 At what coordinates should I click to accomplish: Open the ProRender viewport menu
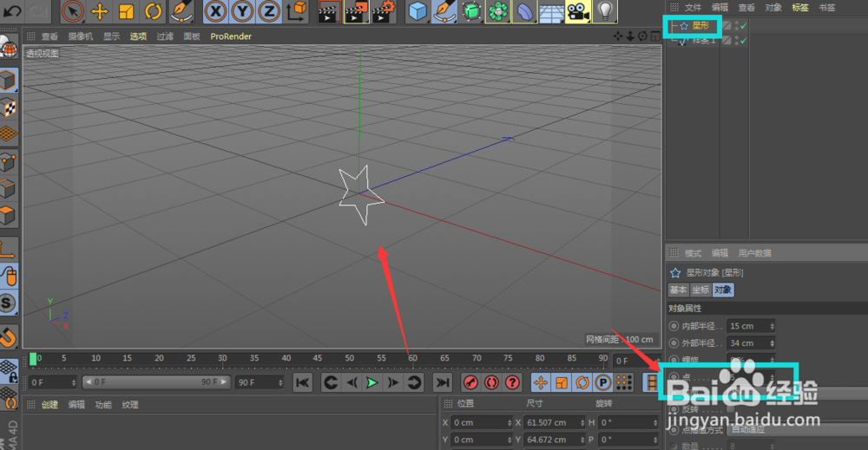point(231,36)
